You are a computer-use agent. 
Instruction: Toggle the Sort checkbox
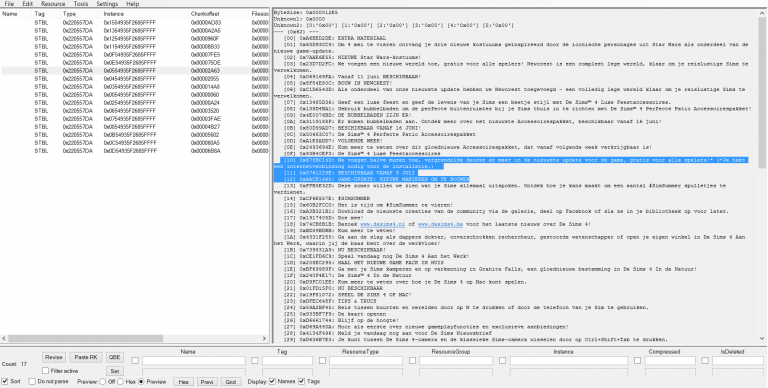coord(5,381)
